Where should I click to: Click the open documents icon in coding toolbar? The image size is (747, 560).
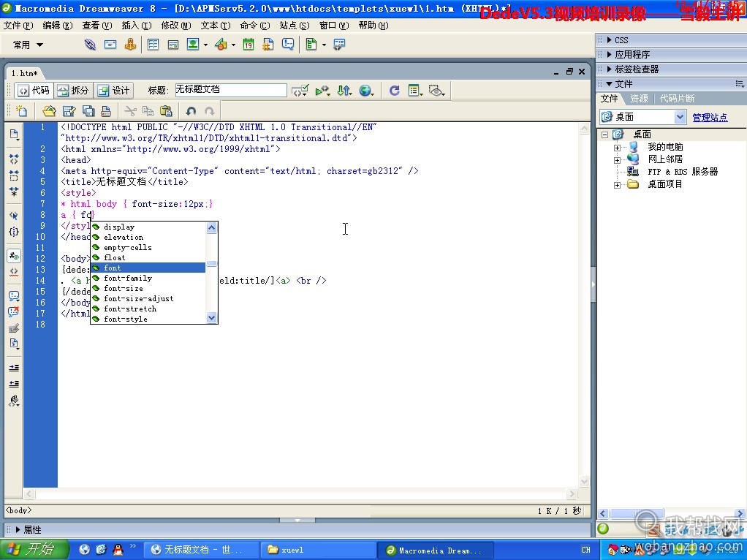click(14, 135)
